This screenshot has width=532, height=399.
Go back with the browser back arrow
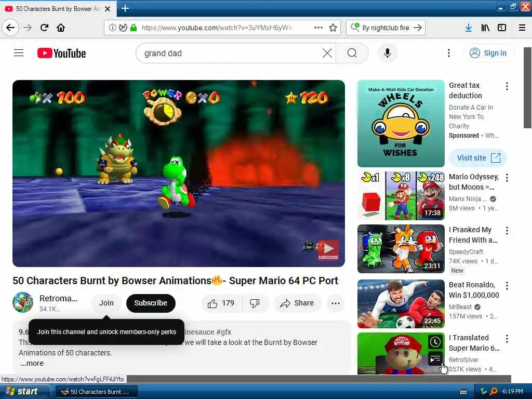pyautogui.click(x=10, y=28)
